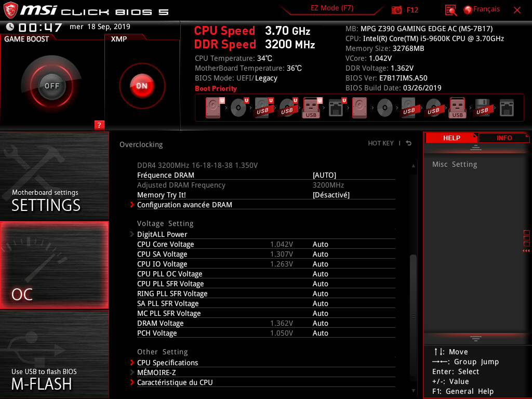The height and width of the screenshot is (399, 532).
Task: Select the legacy CD/DVD boot icon
Action: [x=385, y=108]
